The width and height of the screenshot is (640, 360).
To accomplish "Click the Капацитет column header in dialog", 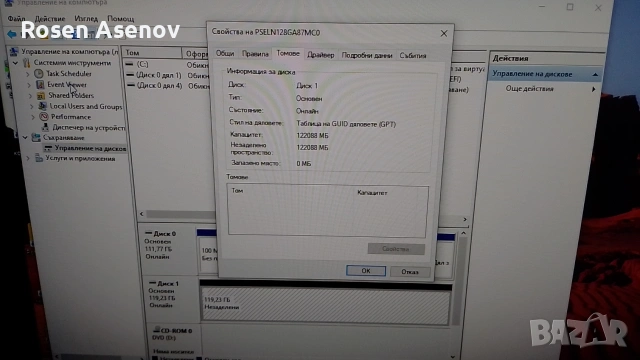I will pyautogui.click(x=372, y=192).
